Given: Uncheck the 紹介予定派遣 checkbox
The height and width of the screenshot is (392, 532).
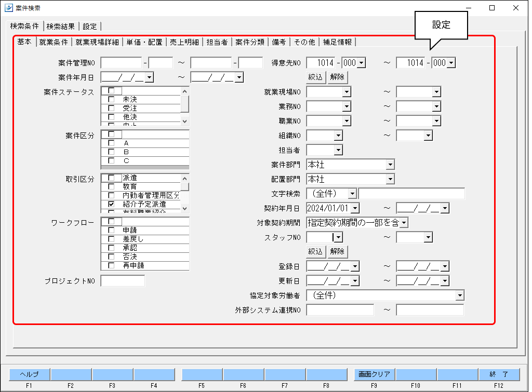Looking at the screenshot, I should [111, 204].
